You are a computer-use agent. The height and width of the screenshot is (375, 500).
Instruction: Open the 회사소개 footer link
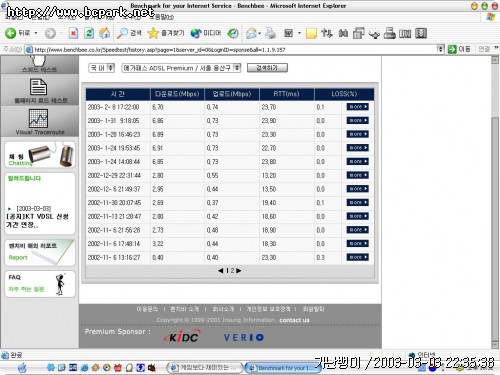[x=223, y=309]
